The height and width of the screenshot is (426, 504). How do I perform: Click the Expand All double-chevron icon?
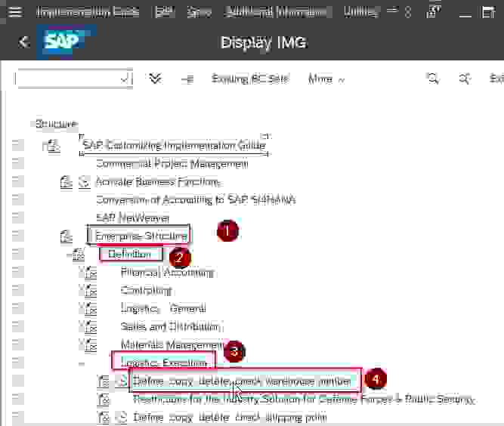(156, 79)
